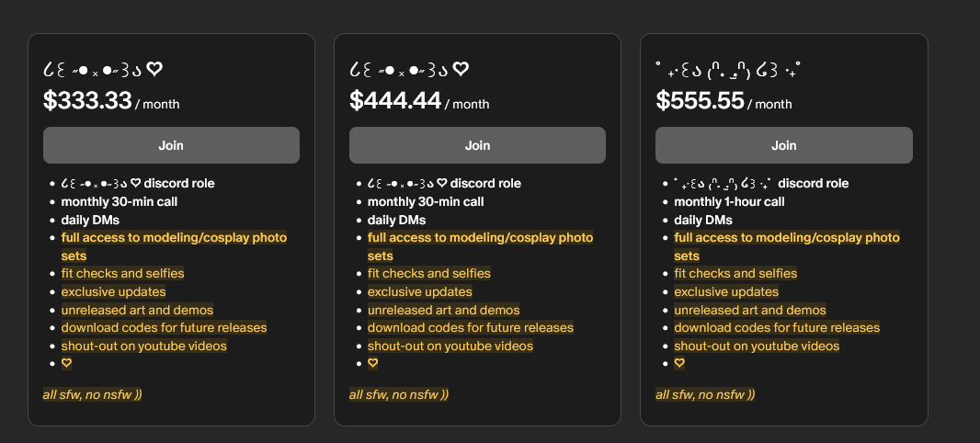
Task: Click the kaomoji title of the $555.55 tier
Action: 725,69
